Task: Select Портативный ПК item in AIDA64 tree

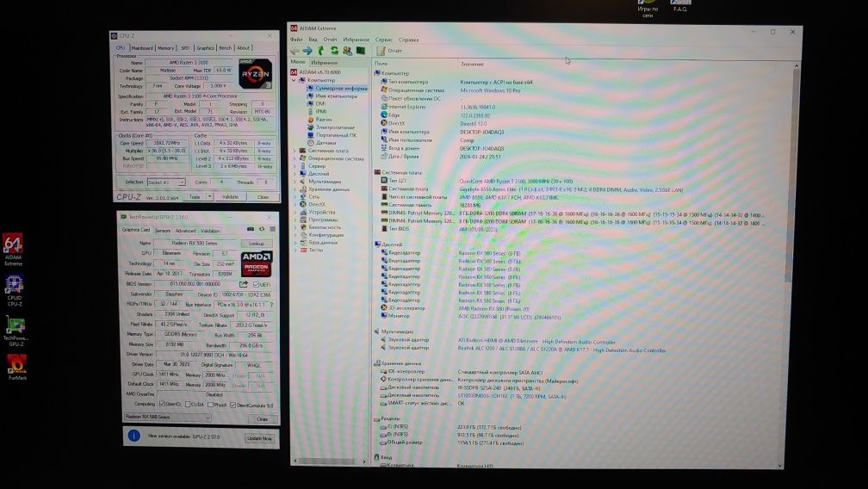Action: pyautogui.click(x=332, y=135)
